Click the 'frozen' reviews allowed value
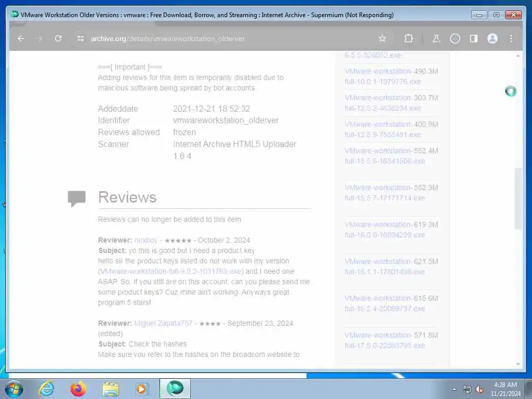This screenshot has width=532, height=399. (184, 132)
